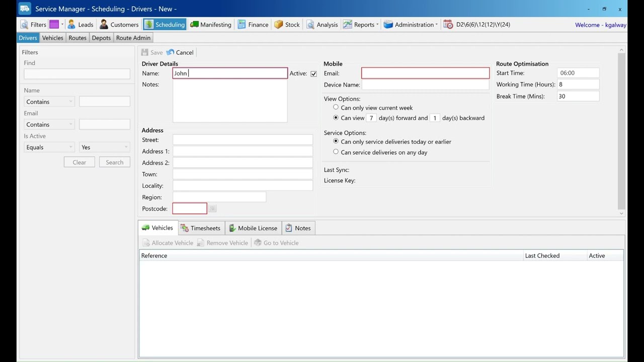Click the driver Name field containing John
This screenshot has height=362, width=644.
[230, 73]
